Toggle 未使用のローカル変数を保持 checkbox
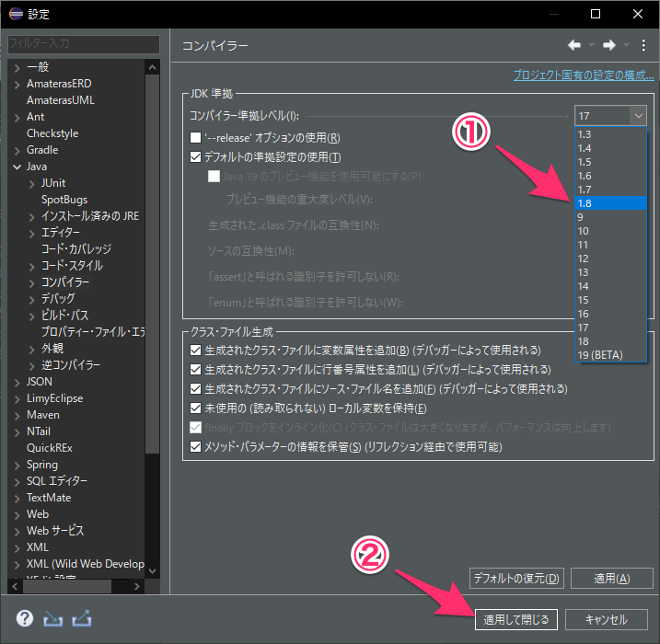Image resolution: width=660 pixels, height=644 pixels. click(x=195, y=408)
